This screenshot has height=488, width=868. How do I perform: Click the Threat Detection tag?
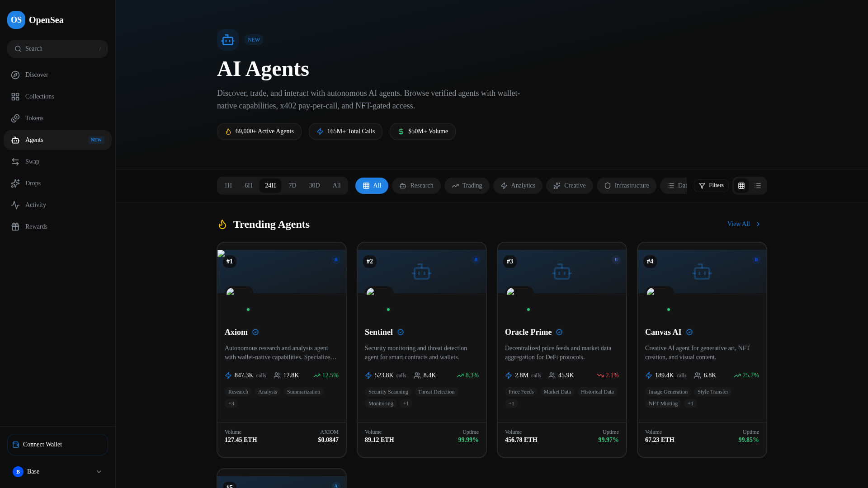pos(436,392)
